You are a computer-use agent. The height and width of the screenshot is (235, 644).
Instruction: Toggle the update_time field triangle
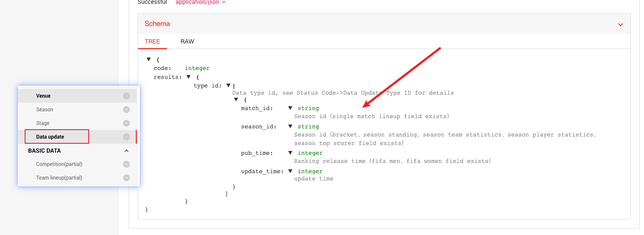[x=290, y=171]
